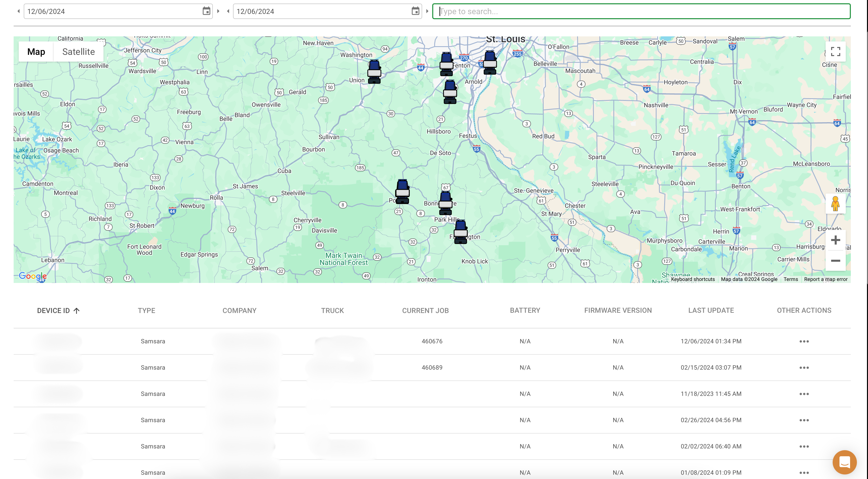Zoom out on the map
Image resolution: width=868 pixels, height=479 pixels.
tap(835, 260)
